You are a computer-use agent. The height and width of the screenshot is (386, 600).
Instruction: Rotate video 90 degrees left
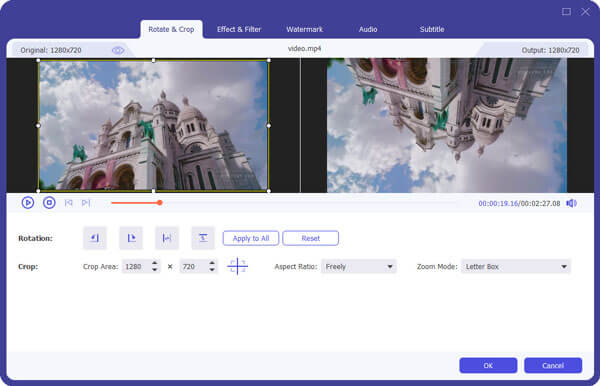(x=95, y=238)
